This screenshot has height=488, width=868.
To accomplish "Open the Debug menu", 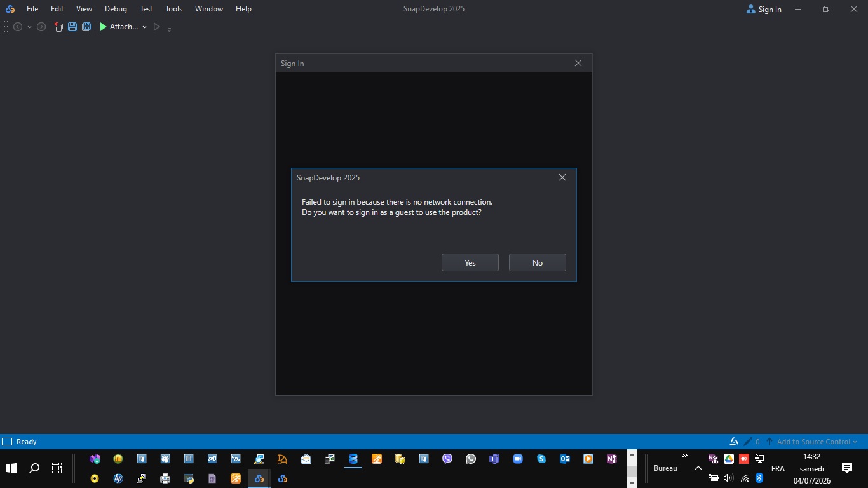I will [116, 9].
